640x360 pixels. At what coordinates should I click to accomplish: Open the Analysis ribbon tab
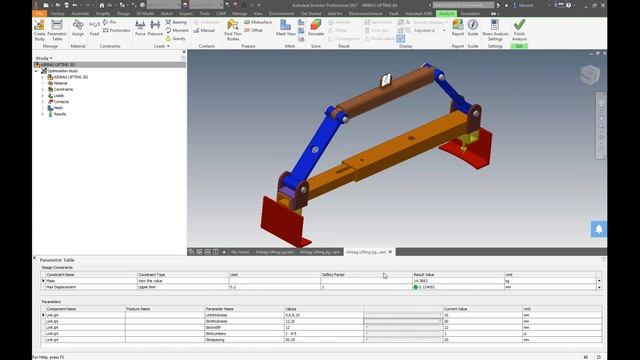pyautogui.click(x=446, y=13)
